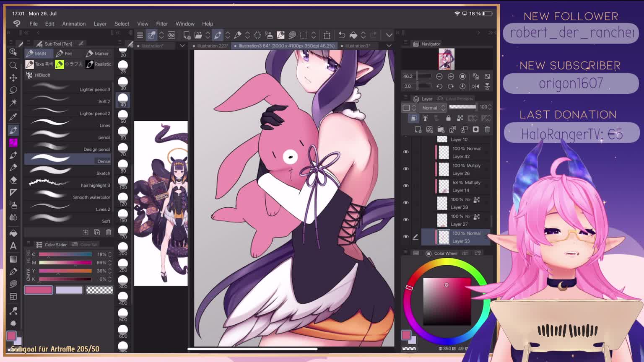Open the Normal blending mode dropdown
Screen dimensions: 644x362
[434, 108]
